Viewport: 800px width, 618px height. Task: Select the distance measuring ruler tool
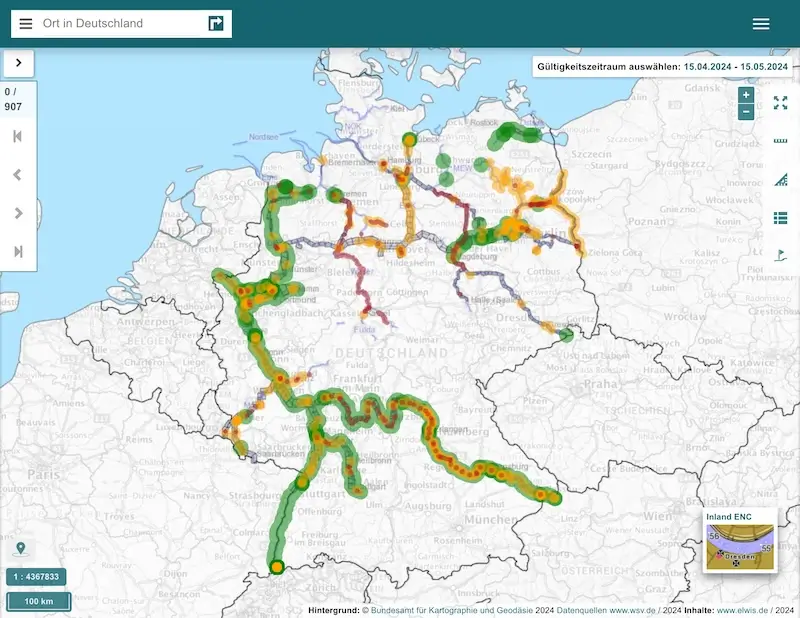pyautogui.click(x=780, y=141)
